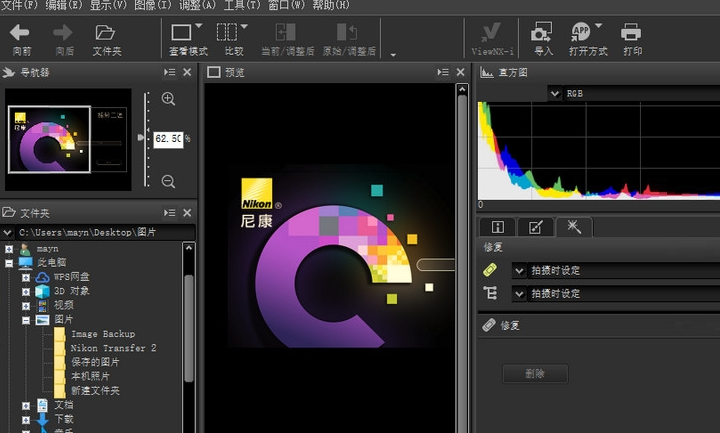
Task: Open the folder path dropdown
Action: click(x=7, y=232)
